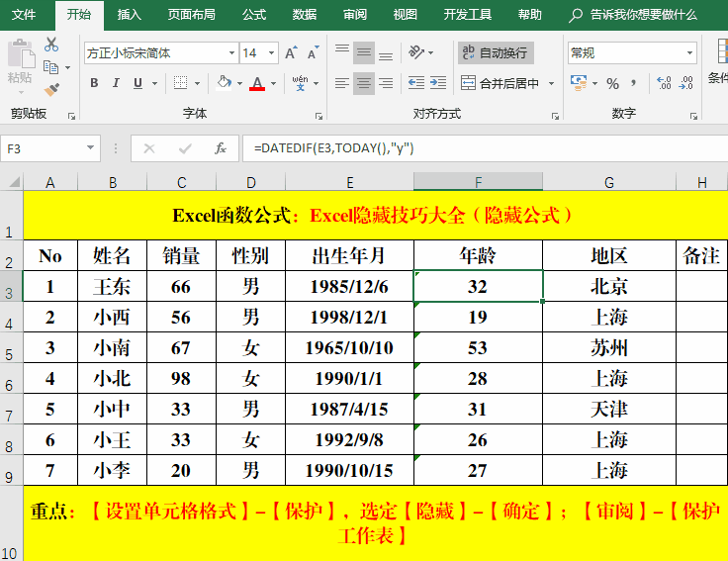
Task: Apply percent style icon
Action: tap(612, 83)
